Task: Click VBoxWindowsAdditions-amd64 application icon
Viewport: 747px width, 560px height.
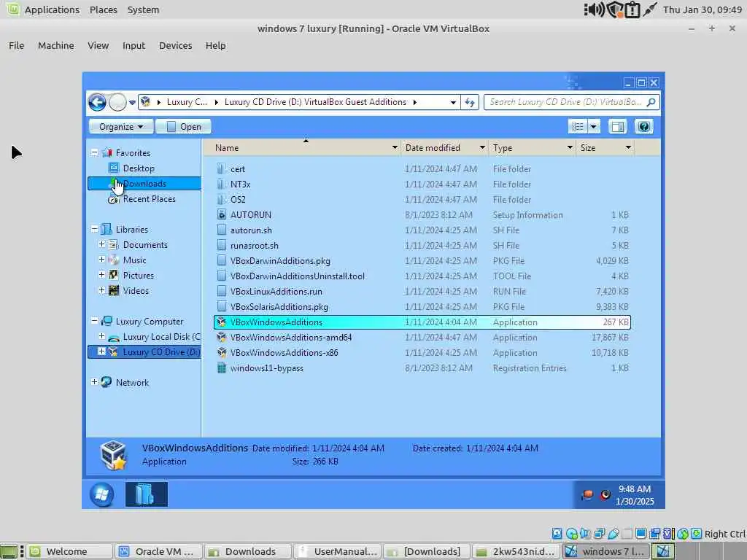Action: (x=221, y=337)
